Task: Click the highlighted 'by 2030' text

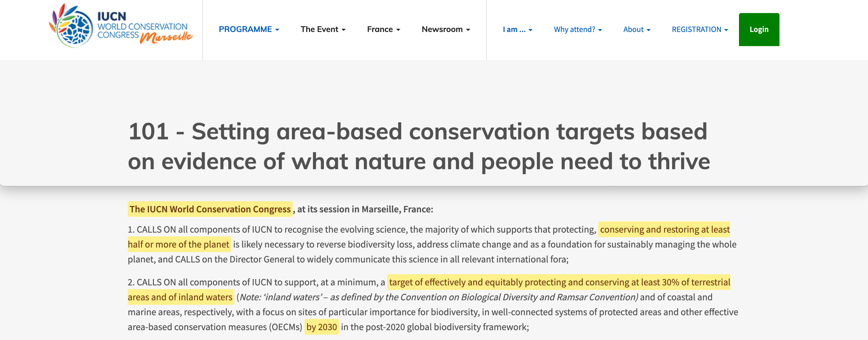Action: 322,327
